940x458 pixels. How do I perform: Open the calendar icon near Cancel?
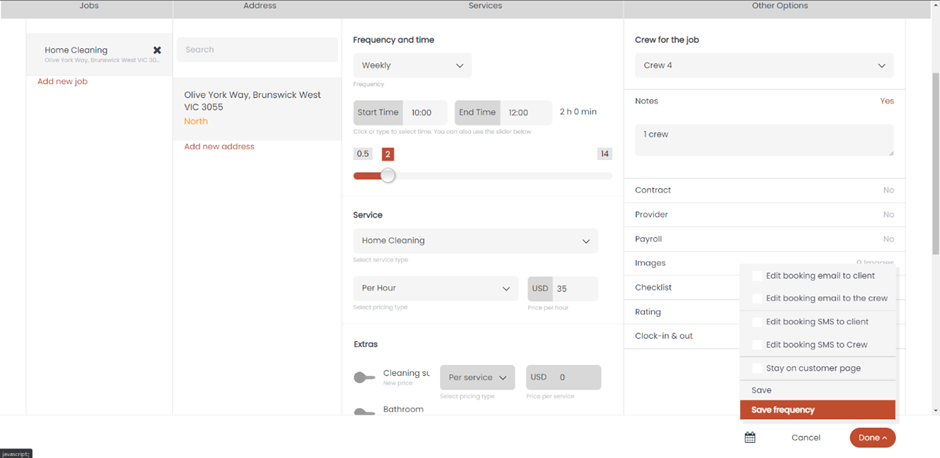tap(750, 437)
